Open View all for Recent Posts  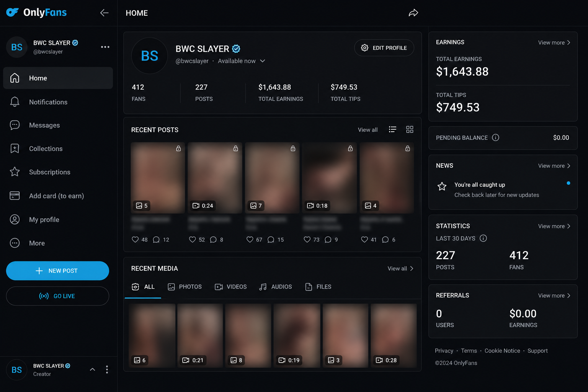tap(367, 130)
